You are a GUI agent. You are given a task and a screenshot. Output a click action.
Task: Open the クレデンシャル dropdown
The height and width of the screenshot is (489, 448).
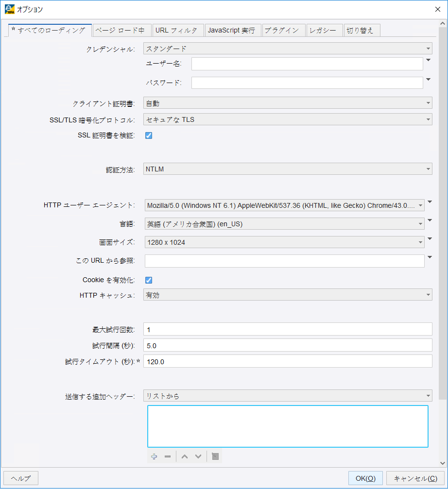286,48
